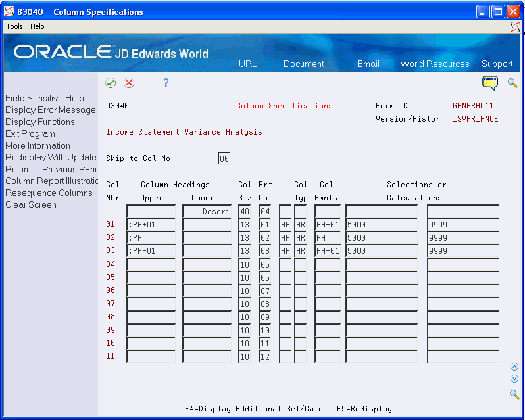Viewport: 525px width, 420px height.
Task: Click the Col Siz field showing 40
Action: coord(245,212)
